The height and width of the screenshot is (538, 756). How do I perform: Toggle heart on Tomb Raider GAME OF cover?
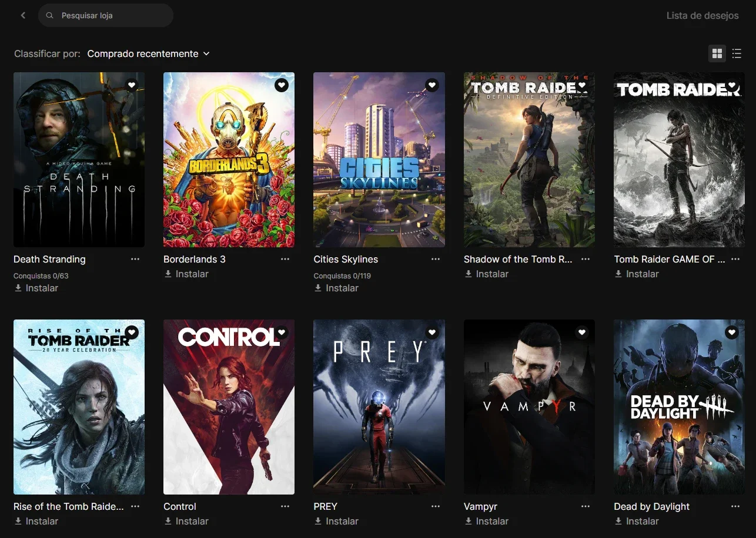coord(732,85)
